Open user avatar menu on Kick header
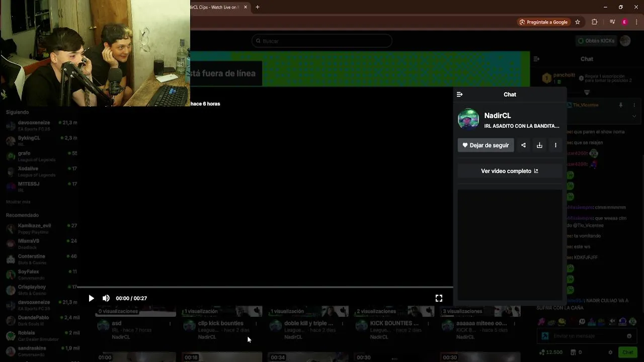This screenshot has width=644, height=362. coord(625,41)
